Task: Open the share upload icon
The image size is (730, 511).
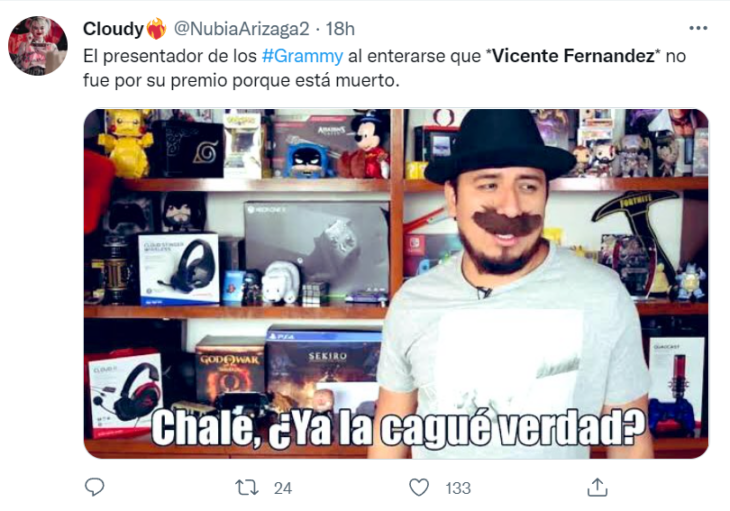Action: coord(597,487)
